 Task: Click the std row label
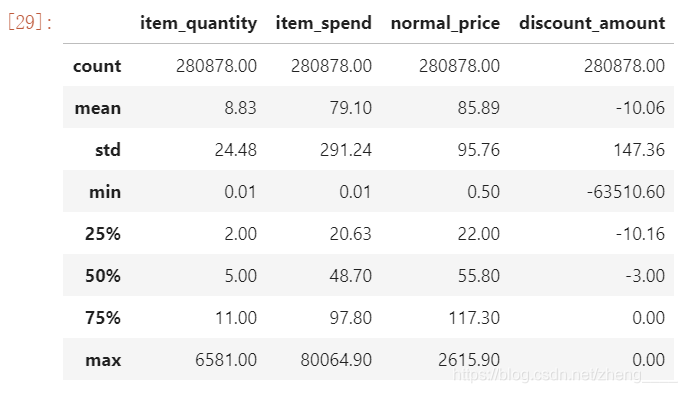pos(108,150)
